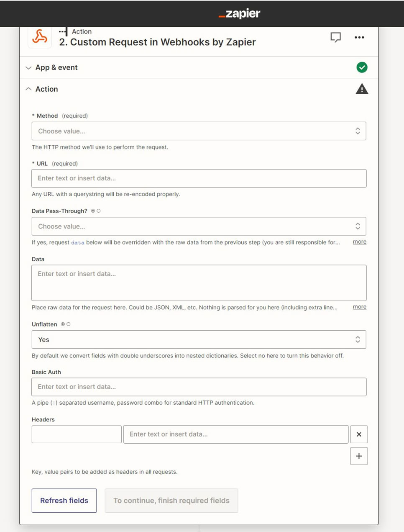The width and height of the screenshot is (404, 532).
Task: Click the Webhooks app icon
Action: (x=40, y=37)
